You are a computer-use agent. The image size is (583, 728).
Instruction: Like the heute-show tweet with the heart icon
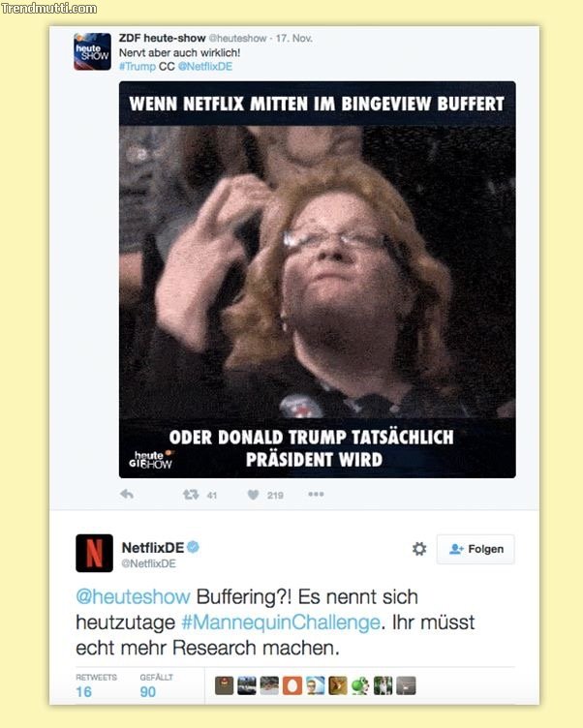click(253, 495)
